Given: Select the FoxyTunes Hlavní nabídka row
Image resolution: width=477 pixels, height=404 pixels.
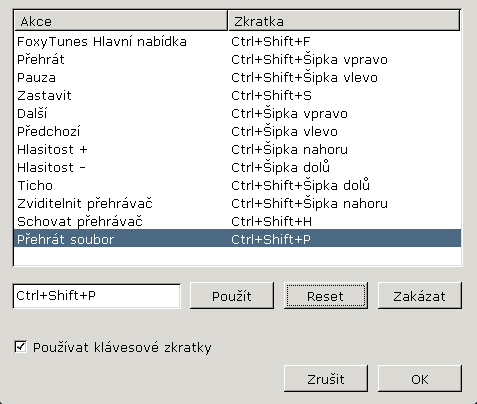Looking at the screenshot, I should (x=237, y=42).
